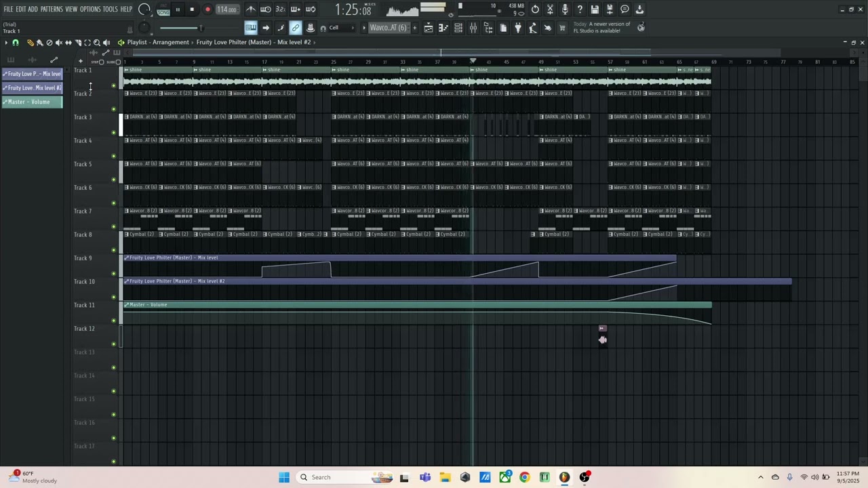Select the paint brush tool in playlist
The width and height of the screenshot is (868, 488).
40,43
